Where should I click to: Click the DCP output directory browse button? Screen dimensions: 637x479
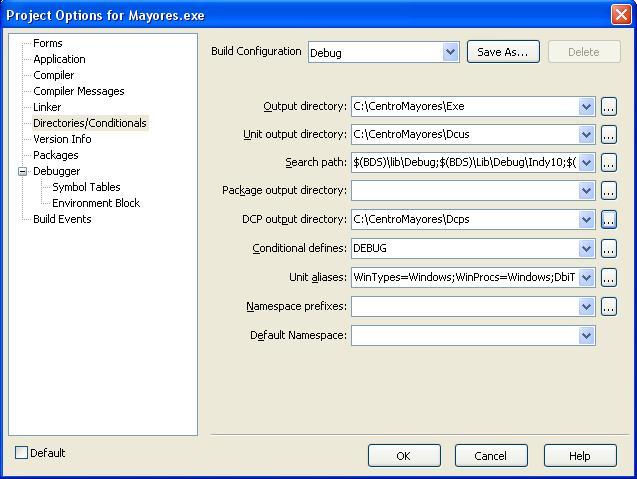(608, 219)
